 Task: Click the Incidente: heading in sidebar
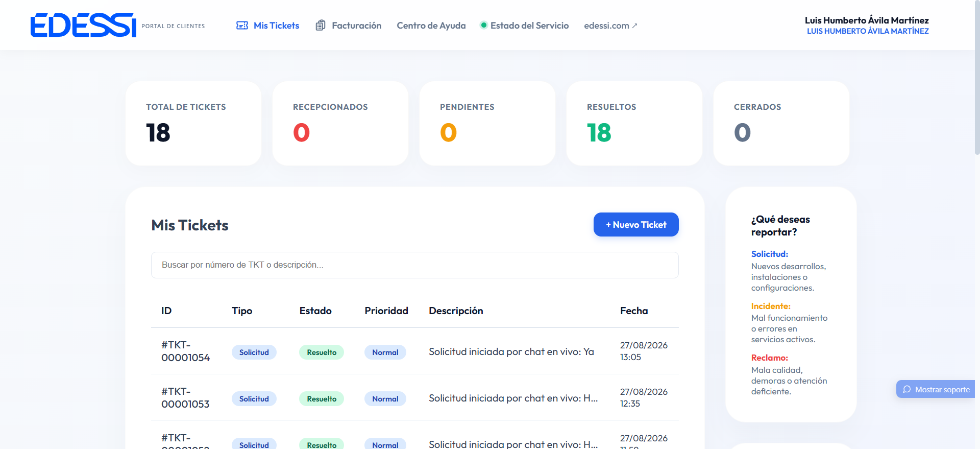(771, 306)
